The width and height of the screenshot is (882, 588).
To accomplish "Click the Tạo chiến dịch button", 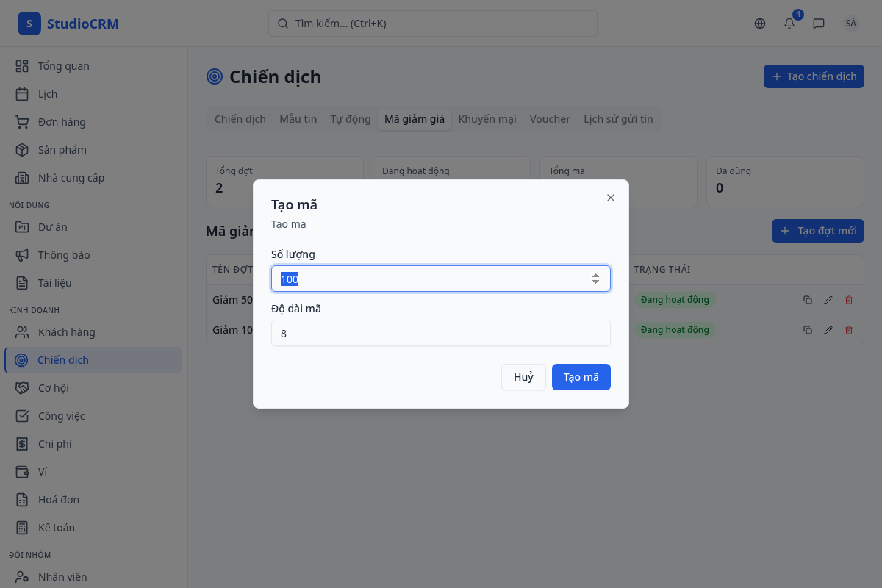I will click(814, 76).
